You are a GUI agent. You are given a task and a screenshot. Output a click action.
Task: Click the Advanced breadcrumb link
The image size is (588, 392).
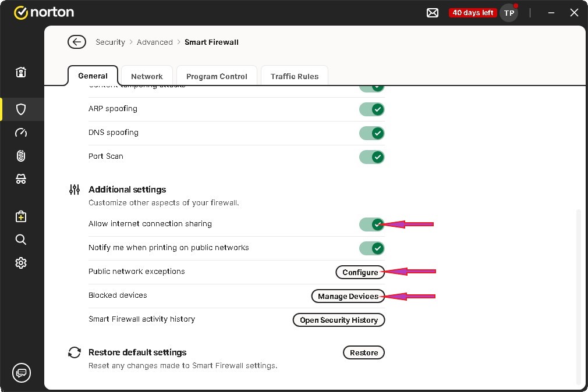(x=155, y=42)
